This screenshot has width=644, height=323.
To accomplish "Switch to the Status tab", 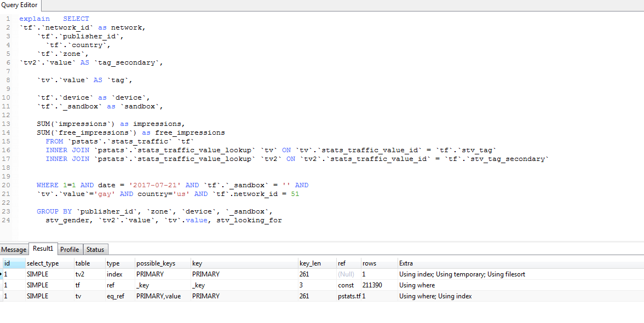I will [95, 250].
